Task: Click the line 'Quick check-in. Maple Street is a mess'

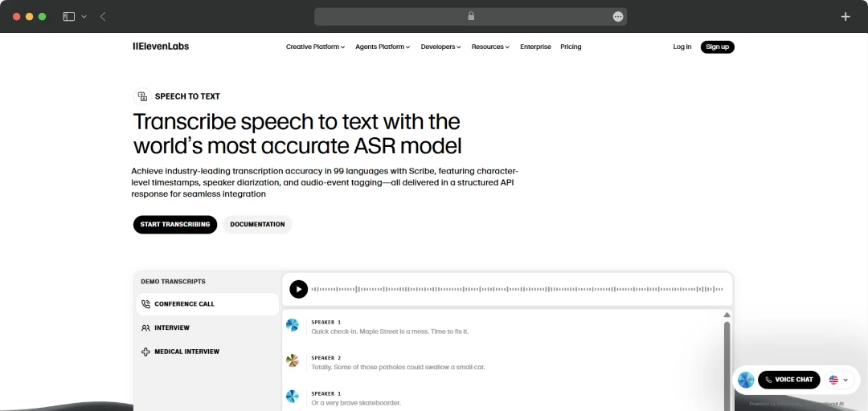Action: (390, 332)
